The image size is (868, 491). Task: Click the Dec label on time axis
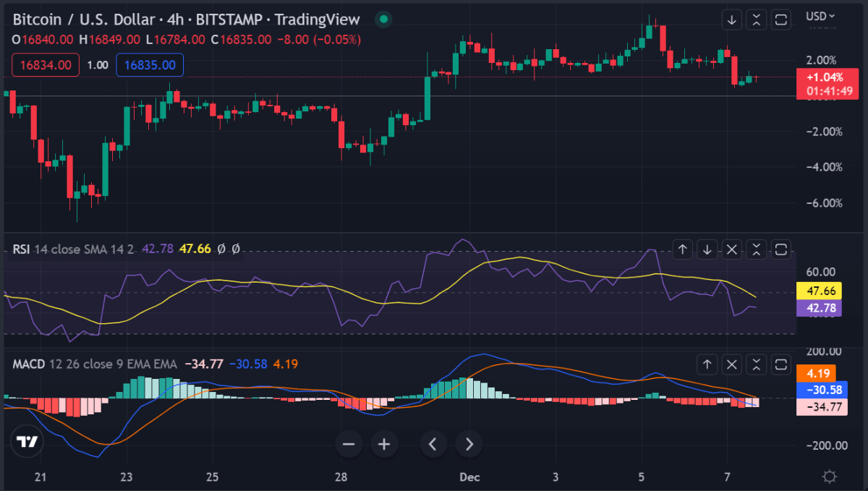tap(469, 477)
